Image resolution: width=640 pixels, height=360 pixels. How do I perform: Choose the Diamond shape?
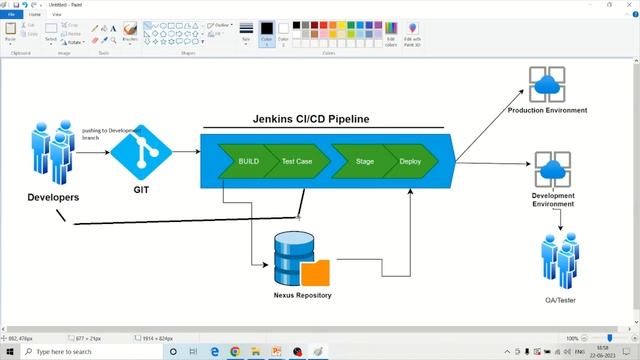pyautogui.click(x=155, y=34)
